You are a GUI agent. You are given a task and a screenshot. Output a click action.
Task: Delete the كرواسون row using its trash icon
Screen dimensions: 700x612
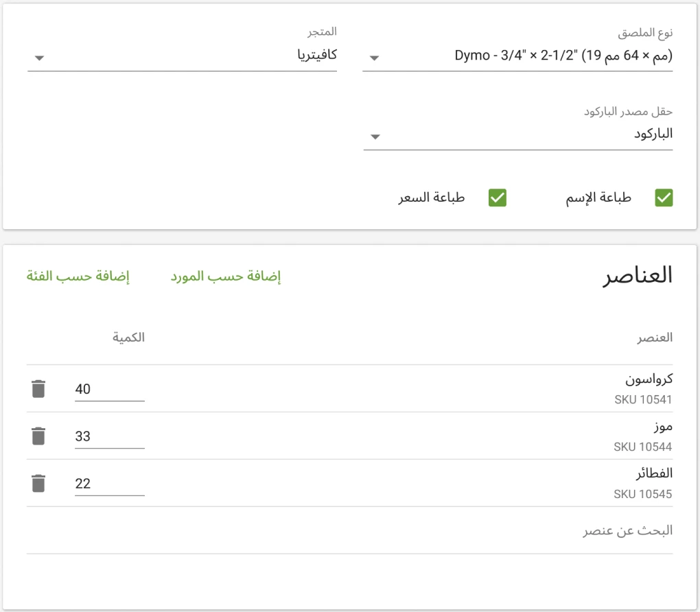38,388
